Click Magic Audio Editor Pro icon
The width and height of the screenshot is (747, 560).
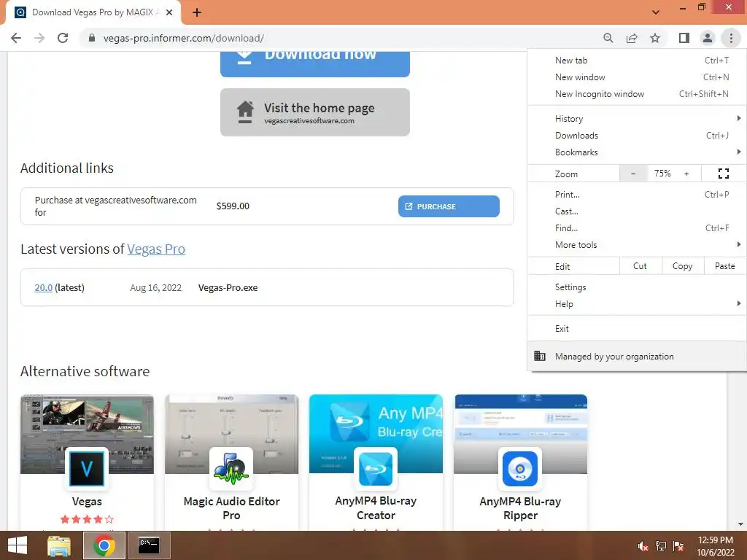[231, 469]
